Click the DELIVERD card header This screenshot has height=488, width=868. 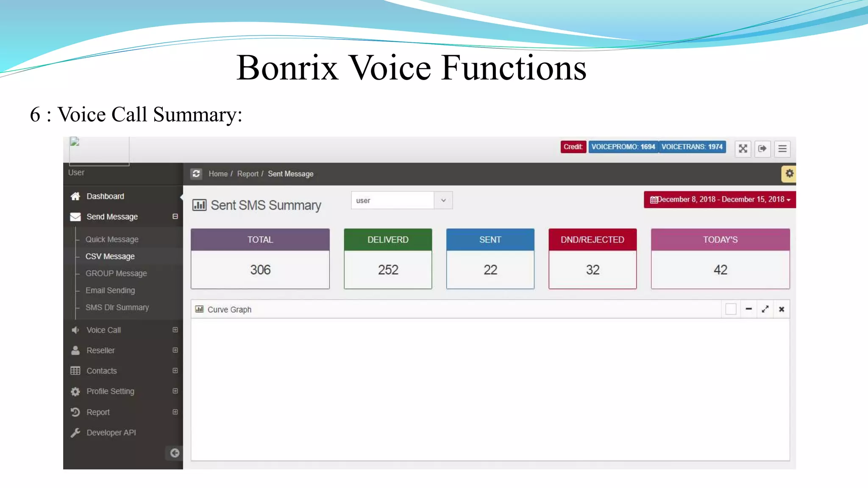(388, 240)
